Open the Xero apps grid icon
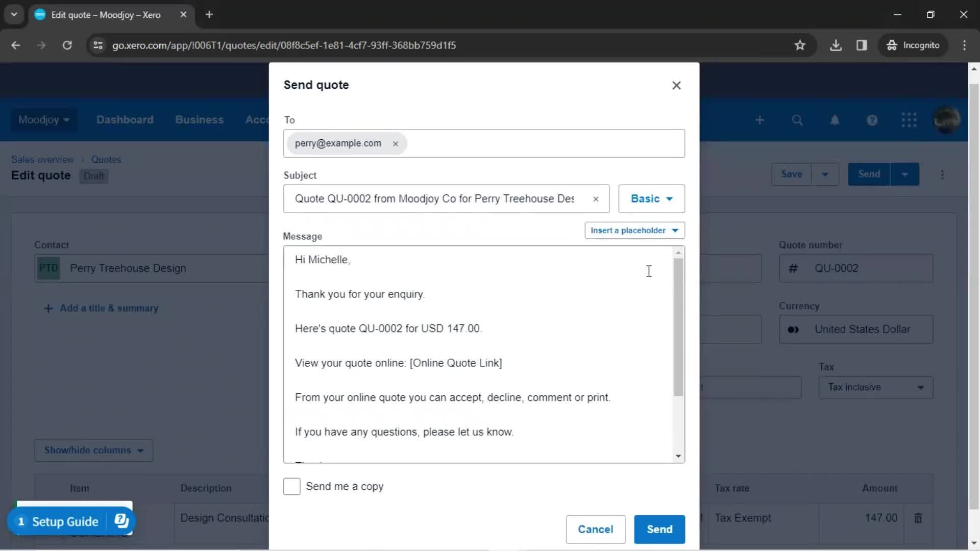Screen dimensions: 980x551 pyautogui.click(x=909, y=120)
